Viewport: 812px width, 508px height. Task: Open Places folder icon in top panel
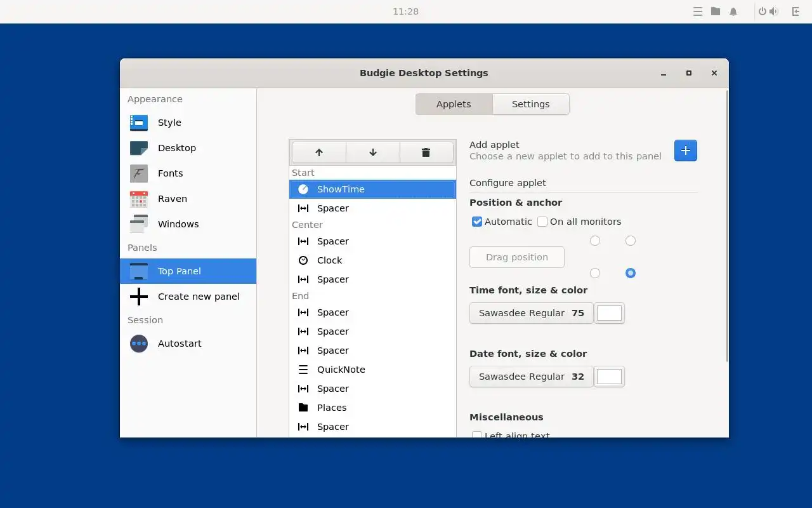(716, 11)
